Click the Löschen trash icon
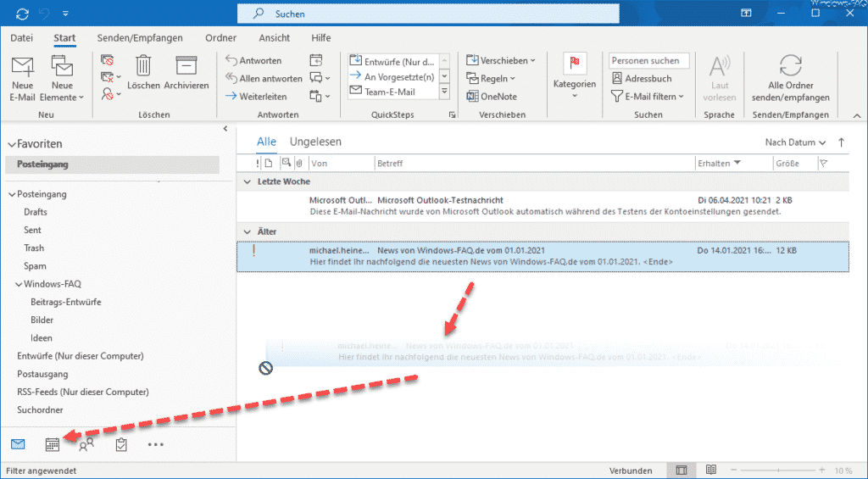The height and width of the screenshot is (479, 868). (x=143, y=73)
